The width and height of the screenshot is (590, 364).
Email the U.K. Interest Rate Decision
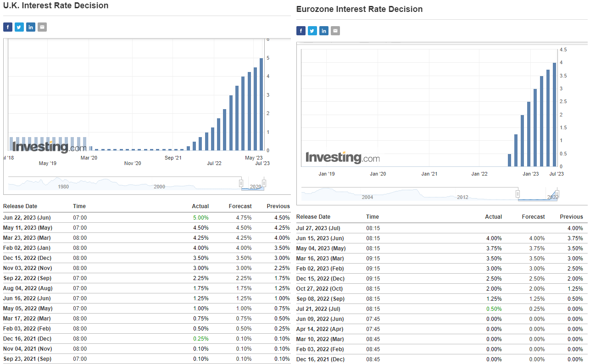[42, 27]
